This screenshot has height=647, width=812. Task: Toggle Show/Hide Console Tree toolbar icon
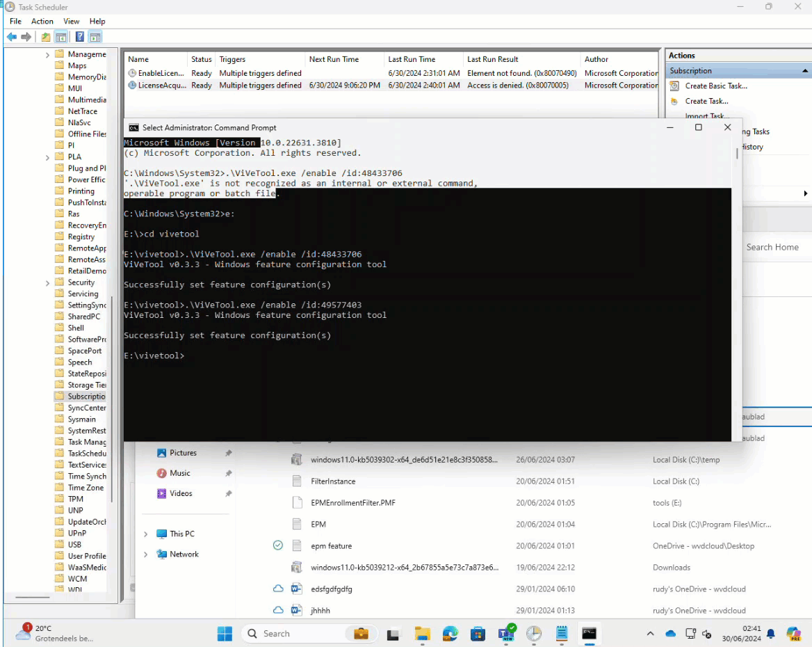pos(60,37)
